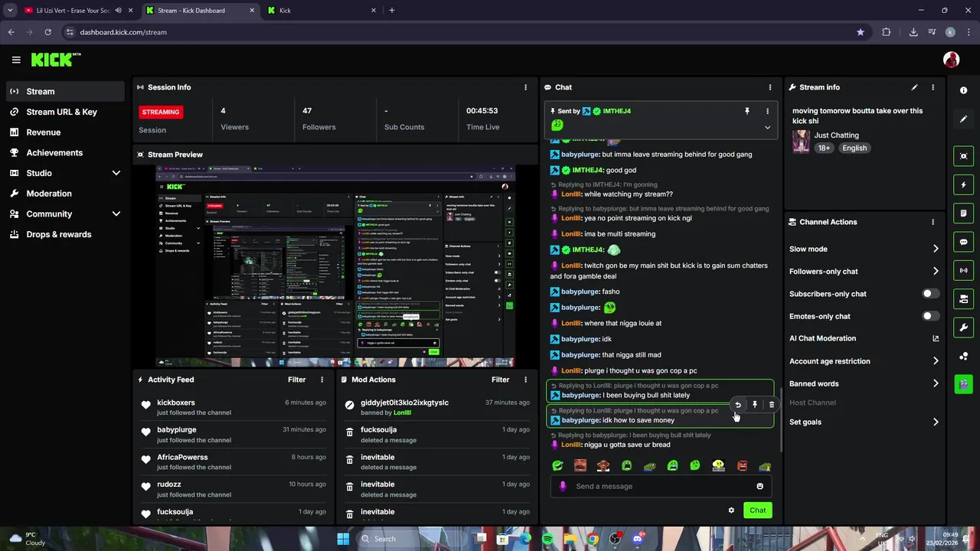
Task: Delete the hovered chat message
Action: [x=772, y=405]
